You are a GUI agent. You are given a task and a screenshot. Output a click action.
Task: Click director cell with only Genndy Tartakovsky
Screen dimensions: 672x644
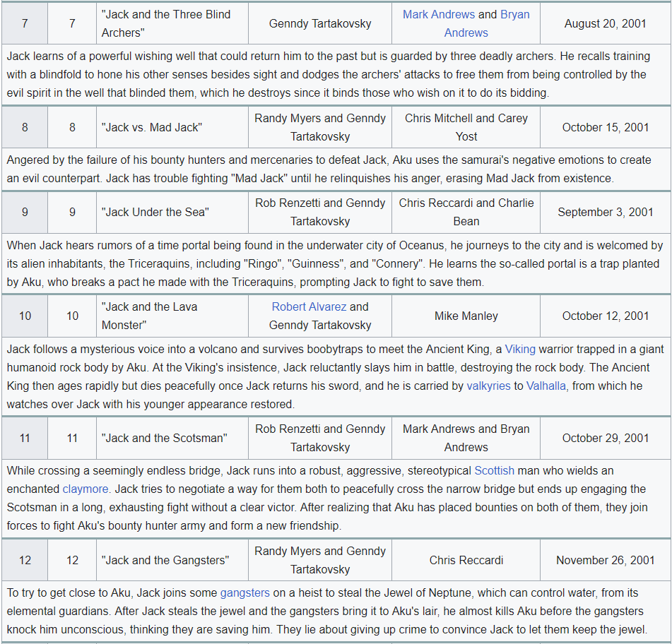(x=320, y=23)
